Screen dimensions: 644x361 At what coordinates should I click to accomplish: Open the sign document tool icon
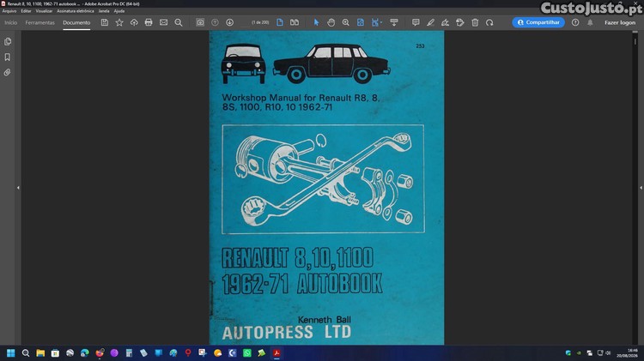coord(445,22)
